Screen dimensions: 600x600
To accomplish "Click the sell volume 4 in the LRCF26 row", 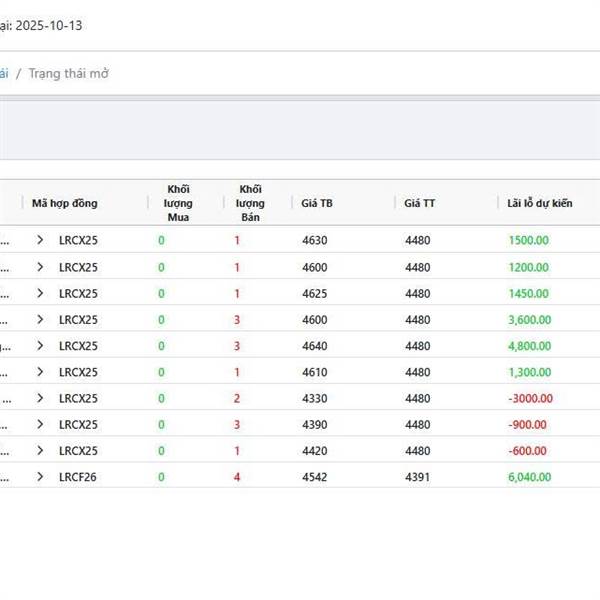I will 237,477.
